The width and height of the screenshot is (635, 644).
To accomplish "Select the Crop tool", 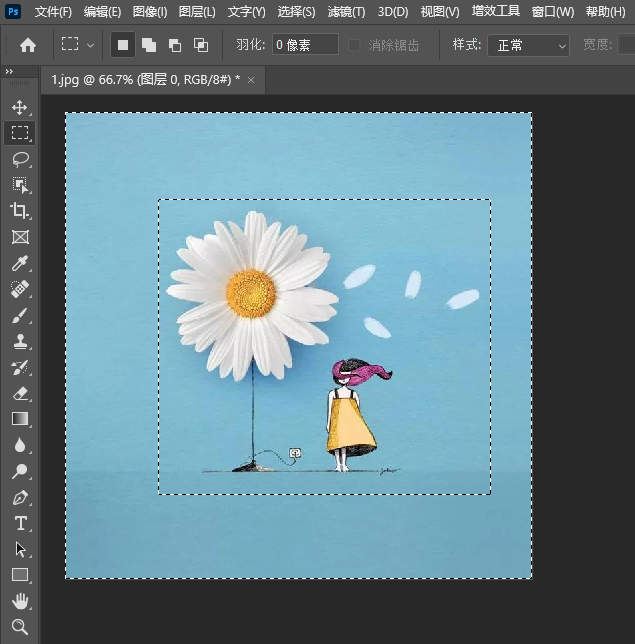I will [x=20, y=211].
